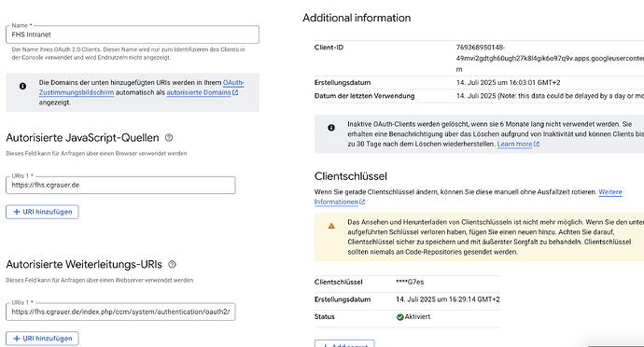Screen dimensions: 644x347
Task: Click the help icon beside Autorisierte JavaScript-Quellen
Action: [169, 137]
